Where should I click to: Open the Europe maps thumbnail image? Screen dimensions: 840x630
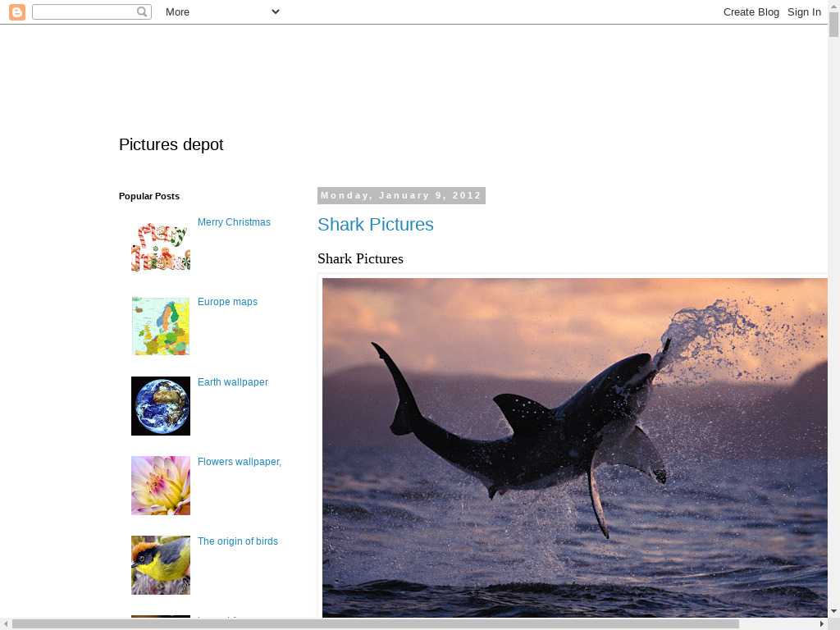(x=161, y=326)
